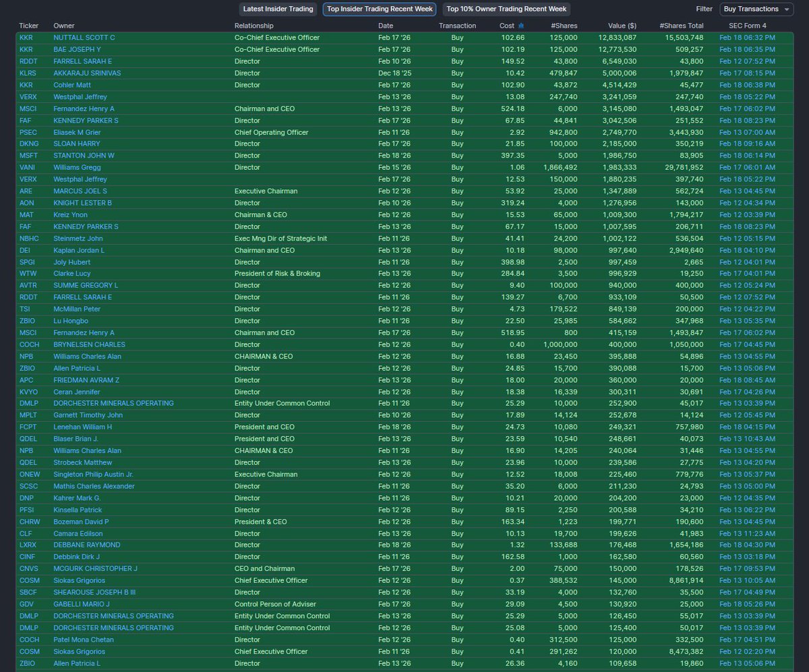The width and height of the screenshot is (809, 672).
Task: Click the sort indicator icon beside Cost
Action: point(521,26)
